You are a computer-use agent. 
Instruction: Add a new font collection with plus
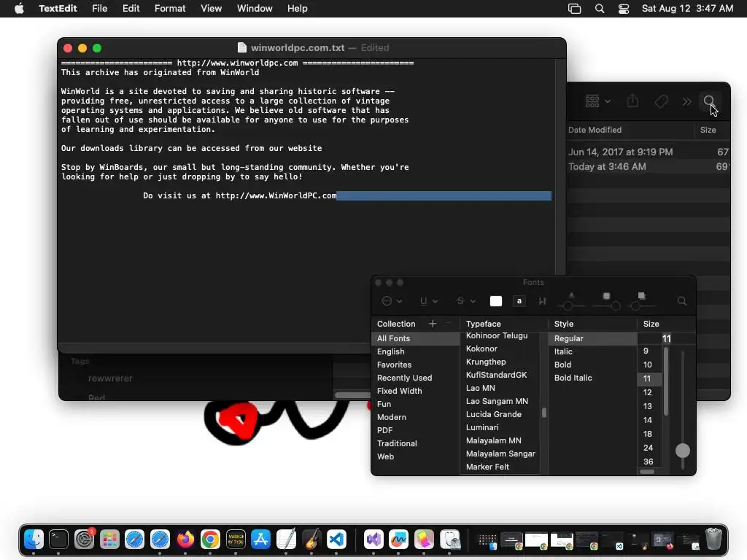pyautogui.click(x=433, y=324)
